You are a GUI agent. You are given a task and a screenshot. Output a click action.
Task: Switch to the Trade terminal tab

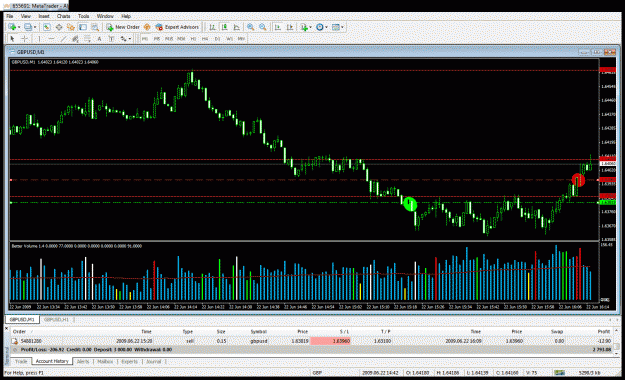click(21, 361)
